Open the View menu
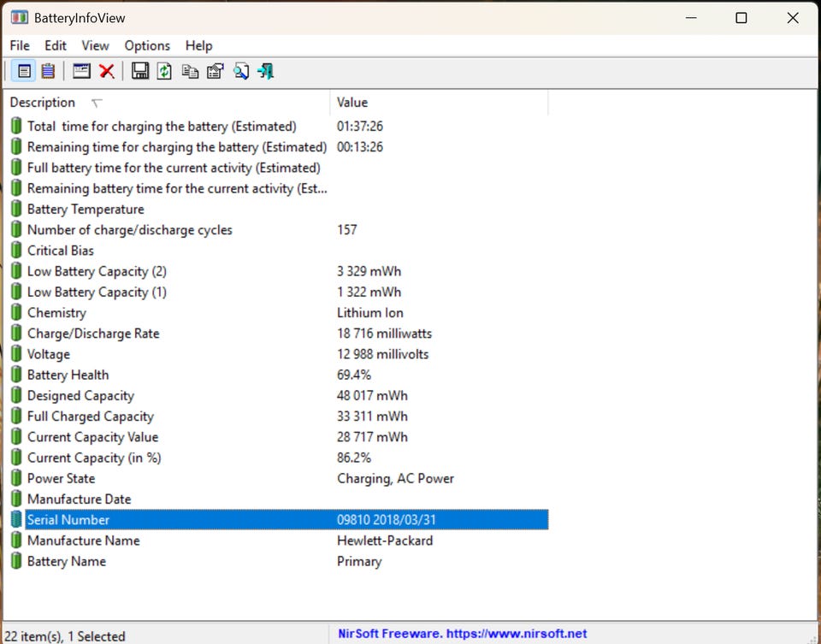This screenshot has height=644, width=821. (95, 45)
